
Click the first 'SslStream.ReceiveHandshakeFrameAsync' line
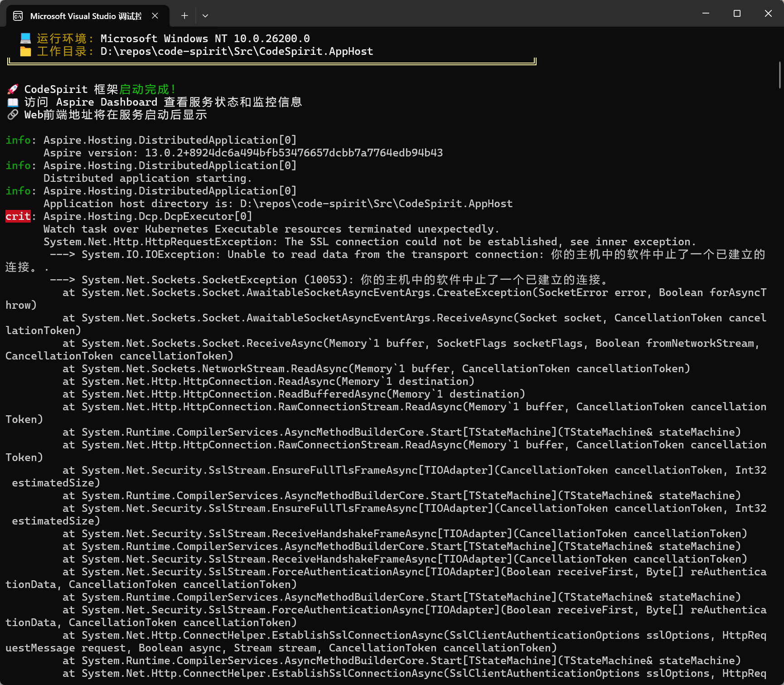pyautogui.click(x=405, y=534)
